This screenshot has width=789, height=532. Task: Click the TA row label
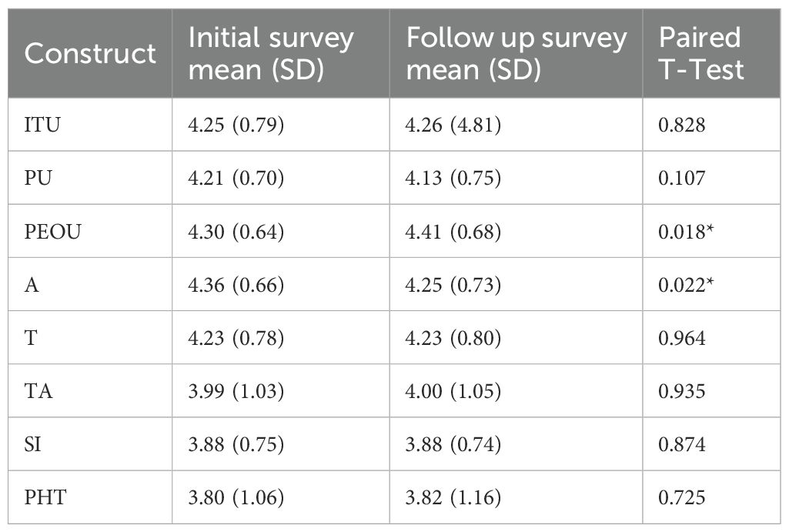coord(38,391)
